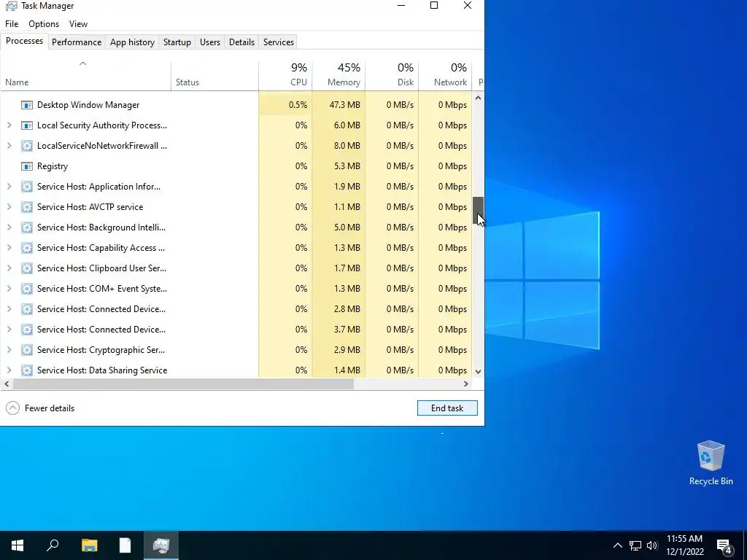The image size is (747, 560).
Task: Click the horizontal scrollbar thumb
Action: (183, 384)
